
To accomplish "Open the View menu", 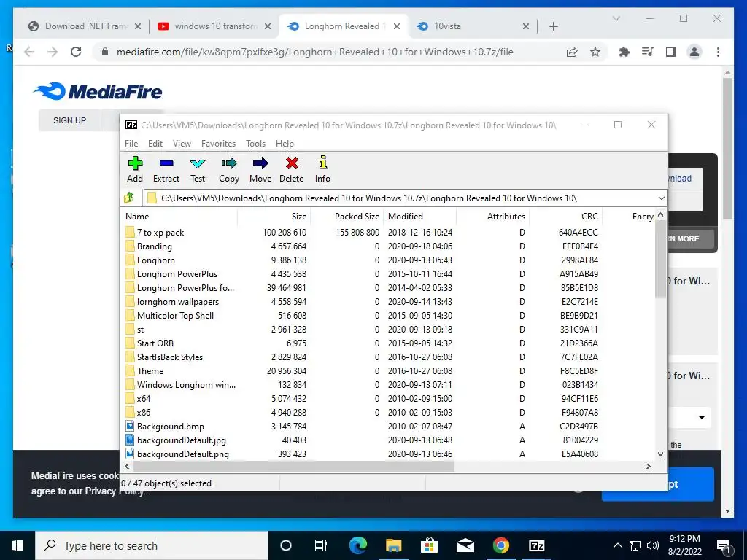I will point(182,144).
